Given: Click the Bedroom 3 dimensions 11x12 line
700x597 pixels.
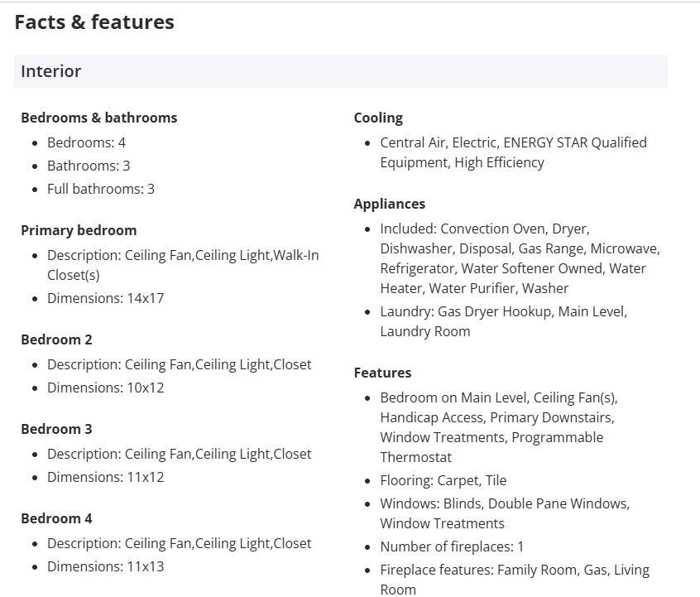Looking at the screenshot, I should tap(105, 477).
